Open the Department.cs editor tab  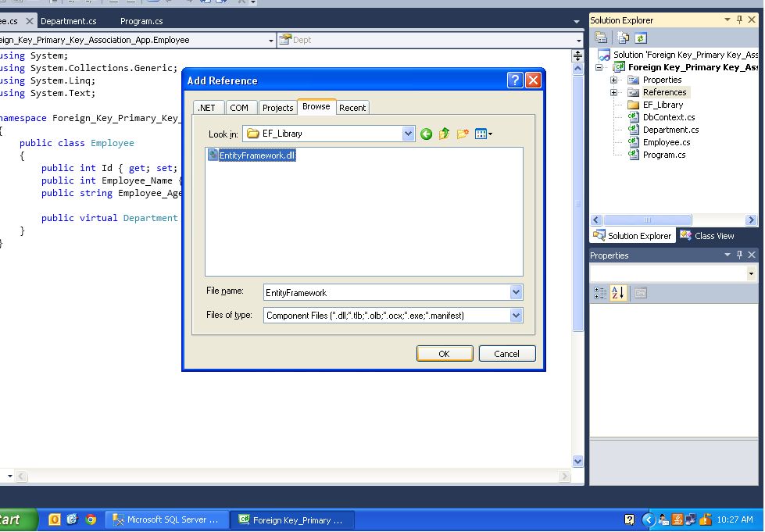pyautogui.click(x=69, y=21)
